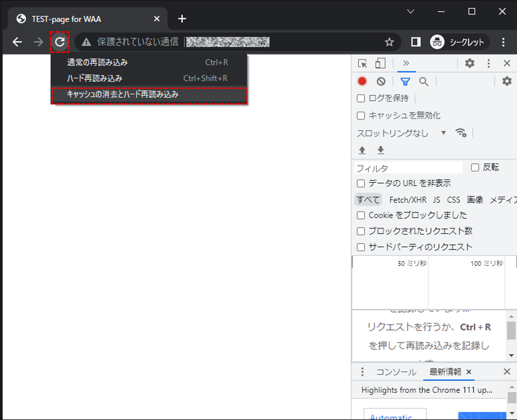Toggle the network filter funnel icon
517x420 pixels.
coord(405,82)
